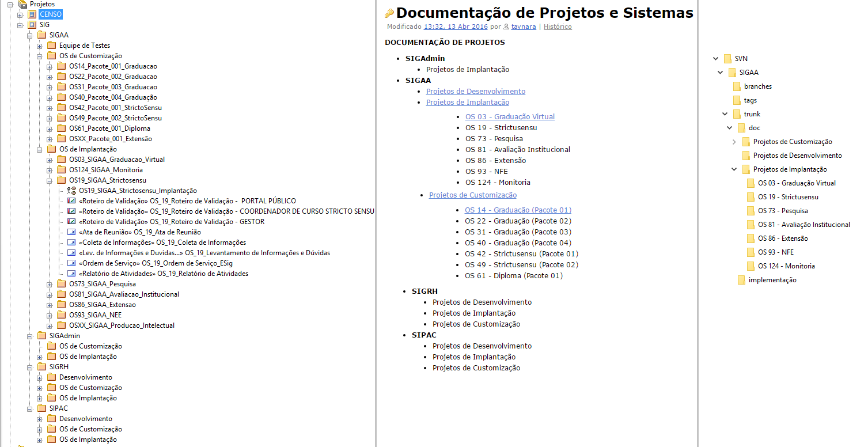Screen dimensions: 868x447
Task: Select OS81_SIGAA_Avaliacao_Institucional in the tree
Action: pyautogui.click(x=124, y=294)
